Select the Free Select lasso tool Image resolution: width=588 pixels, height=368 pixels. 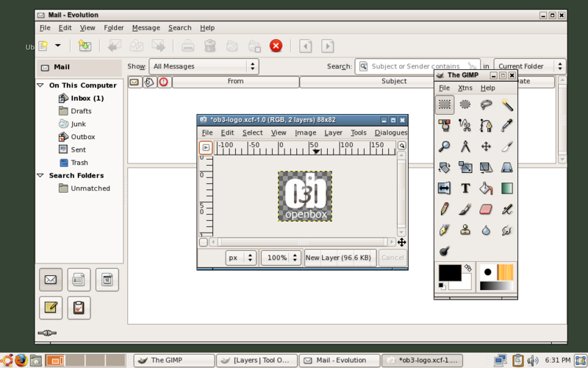pos(486,105)
